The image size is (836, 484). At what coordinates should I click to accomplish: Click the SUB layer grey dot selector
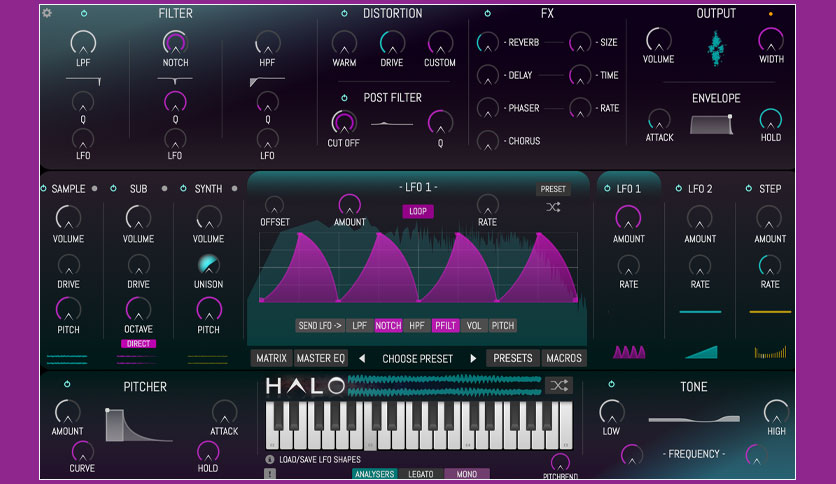[x=164, y=188]
